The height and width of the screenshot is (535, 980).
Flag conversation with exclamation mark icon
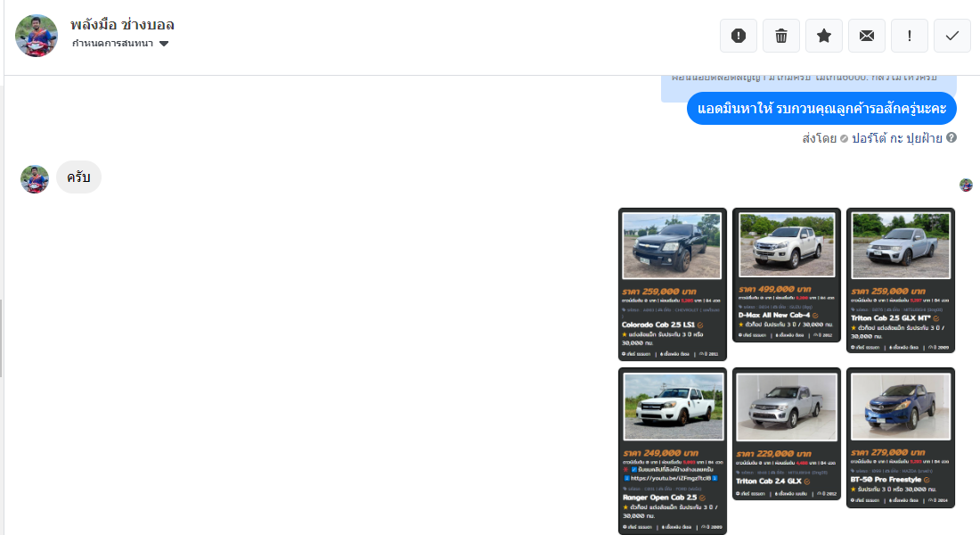(910, 36)
